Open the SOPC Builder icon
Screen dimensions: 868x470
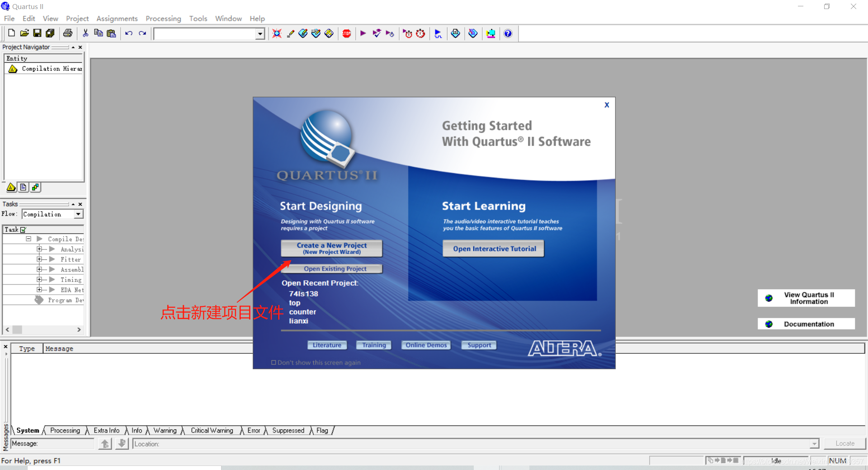click(x=491, y=33)
